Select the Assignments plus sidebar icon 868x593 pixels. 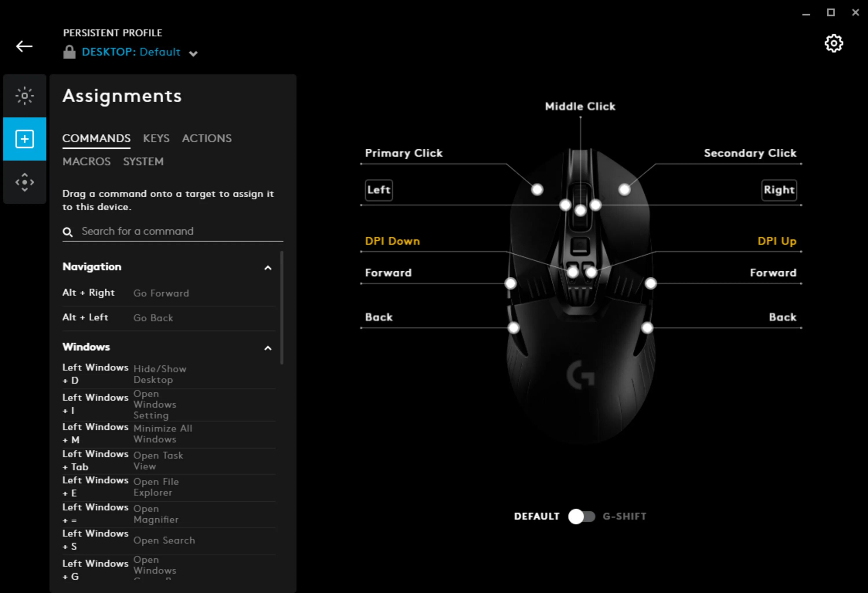(x=25, y=139)
